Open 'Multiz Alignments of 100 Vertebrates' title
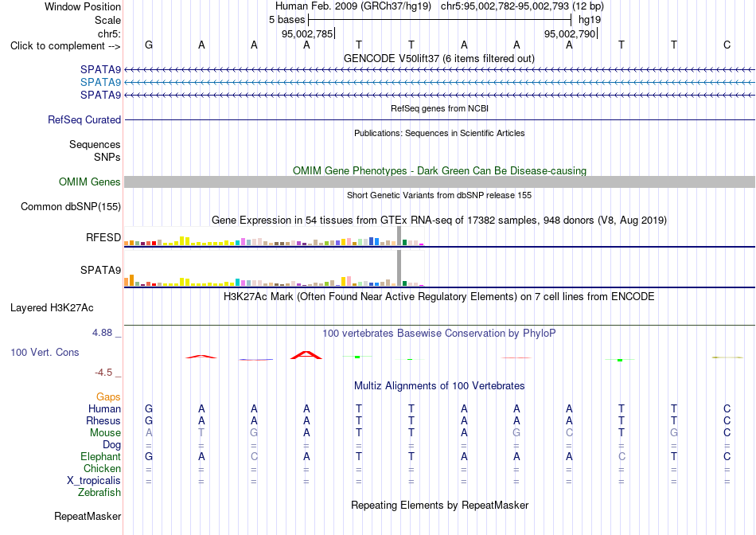The height and width of the screenshot is (535, 756). click(x=439, y=385)
